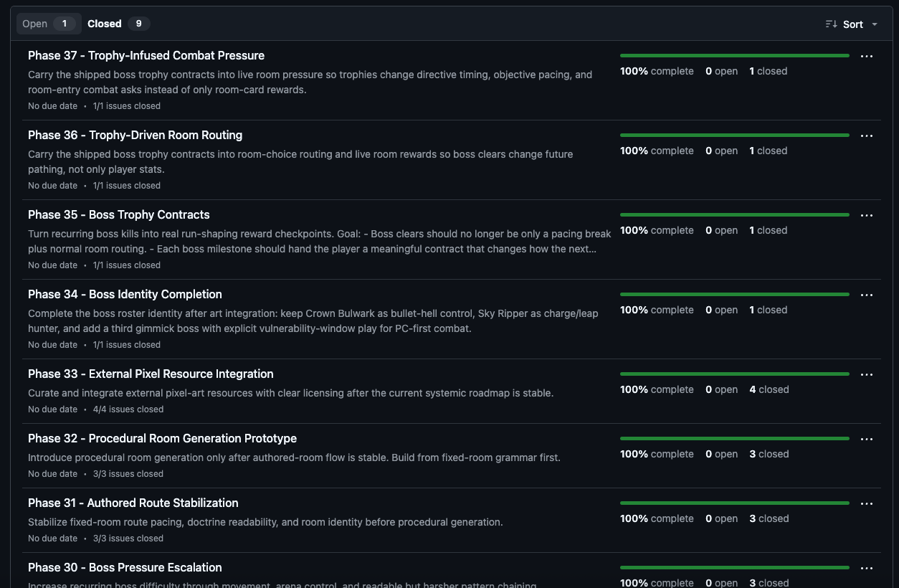This screenshot has height=588, width=899.
Task: View the 4 closed issues for Phase 33
Action: pos(769,389)
